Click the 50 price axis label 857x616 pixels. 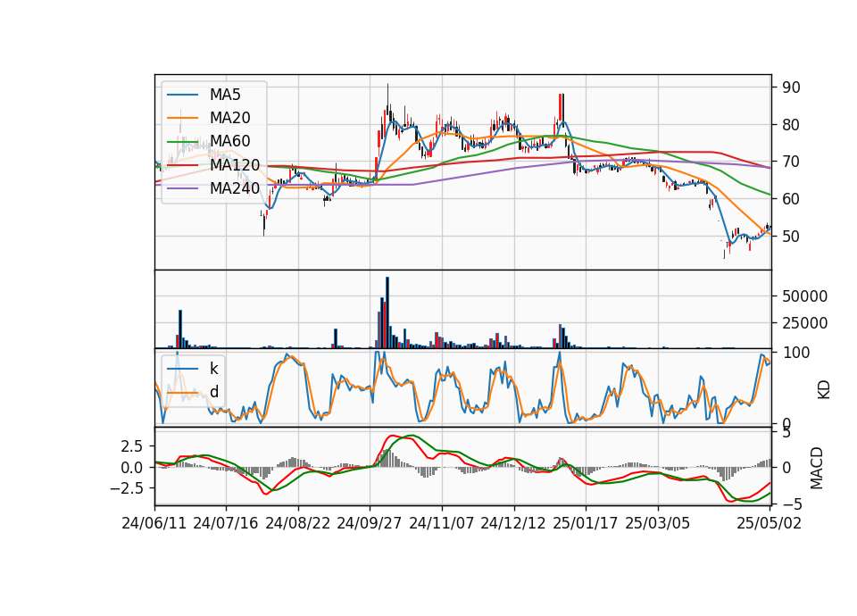(x=791, y=237)
